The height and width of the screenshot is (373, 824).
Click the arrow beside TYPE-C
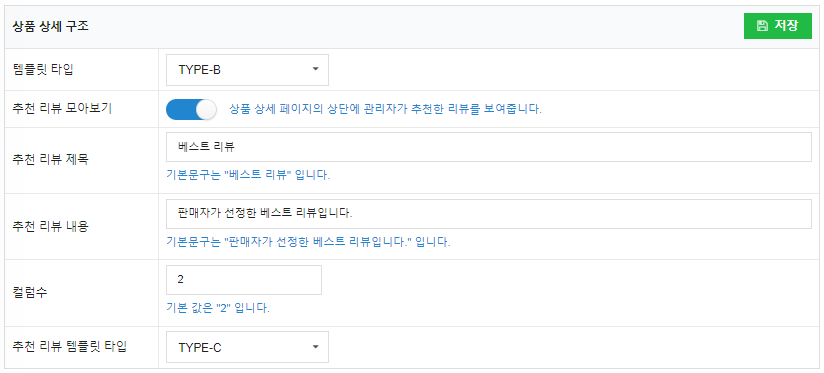click(315, 346)
